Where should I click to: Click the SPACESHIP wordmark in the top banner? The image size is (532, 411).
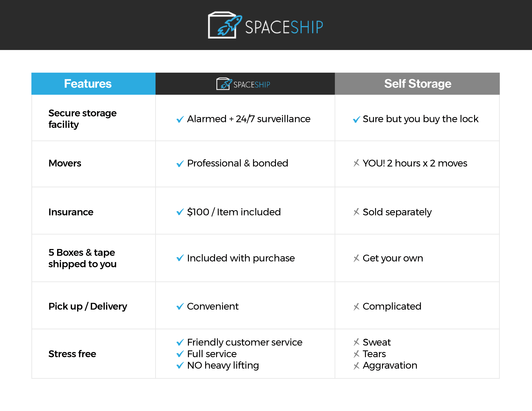click(x=284, y=27)
